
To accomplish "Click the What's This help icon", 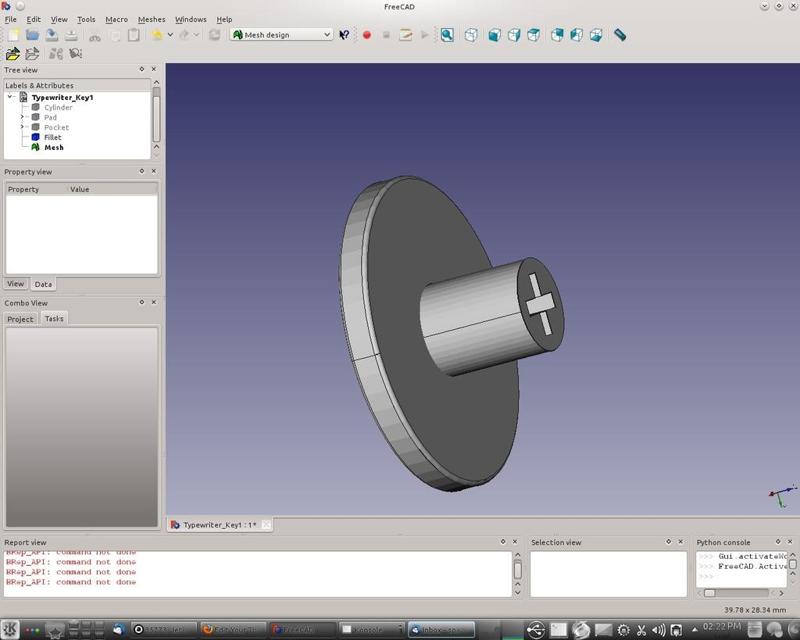I will (x=345, y=35).
